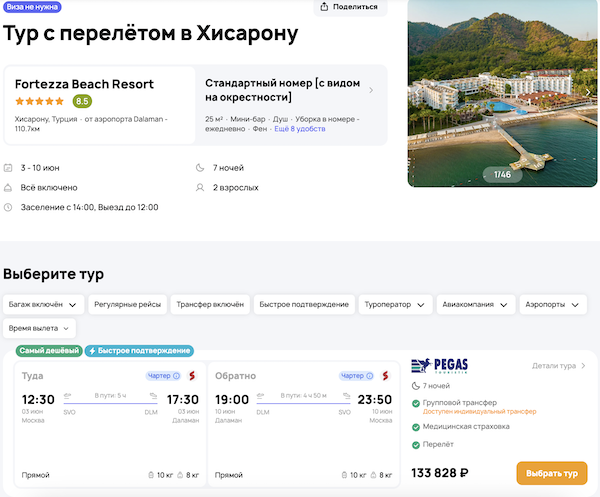Screen dimensions: 600x497
Task: Enable the Регулярные рейсы filter
Action: 125,304
